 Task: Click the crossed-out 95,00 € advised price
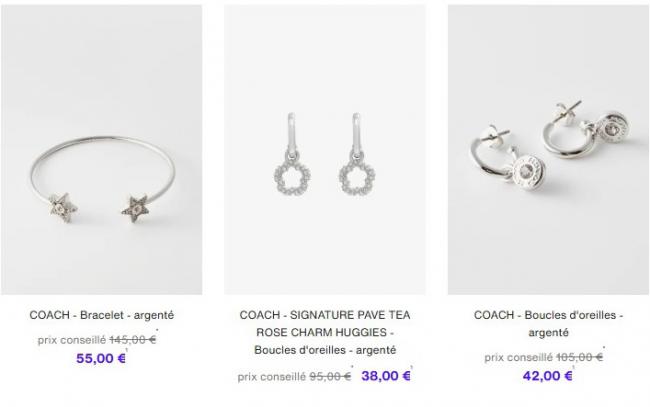coord(330,376)
